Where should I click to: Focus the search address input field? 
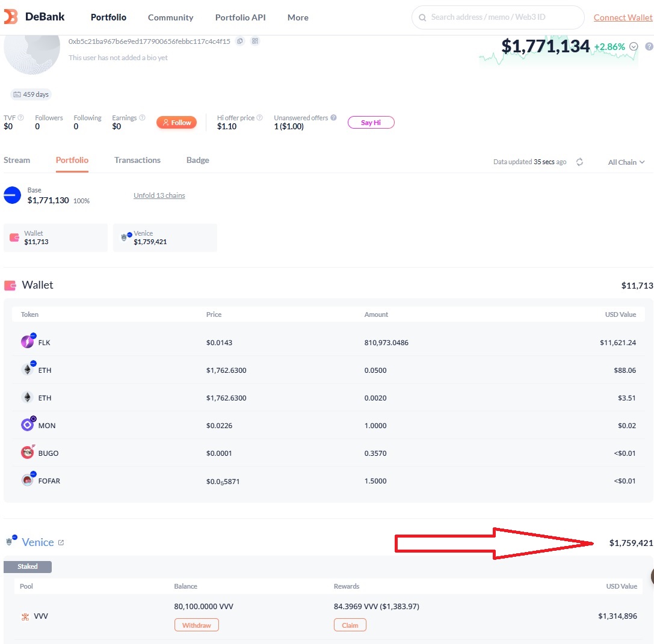pos(498,17)
